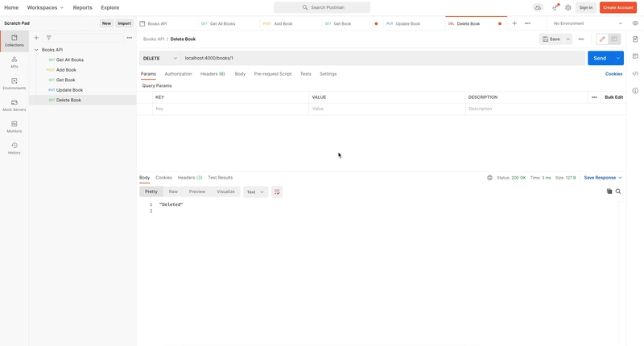Click the cloud sync status icon
This screenshot has width=644, height=346.
click(538, 7)
